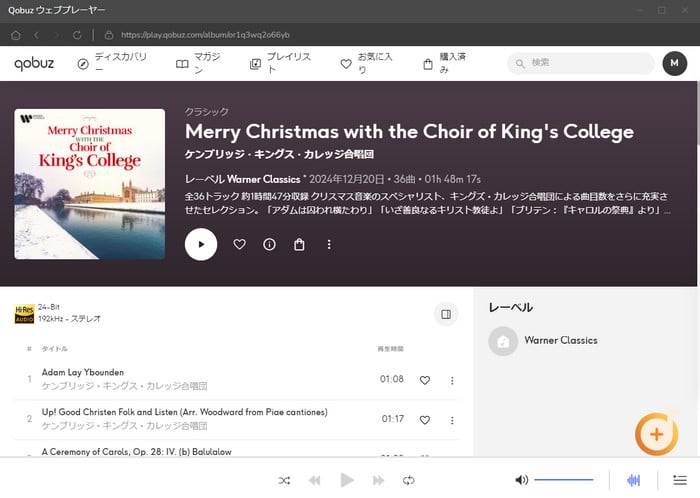Click the 01:08 duration value
Image resolution: width=700 pixels, height=498 pixels.
tap(392, 379)
